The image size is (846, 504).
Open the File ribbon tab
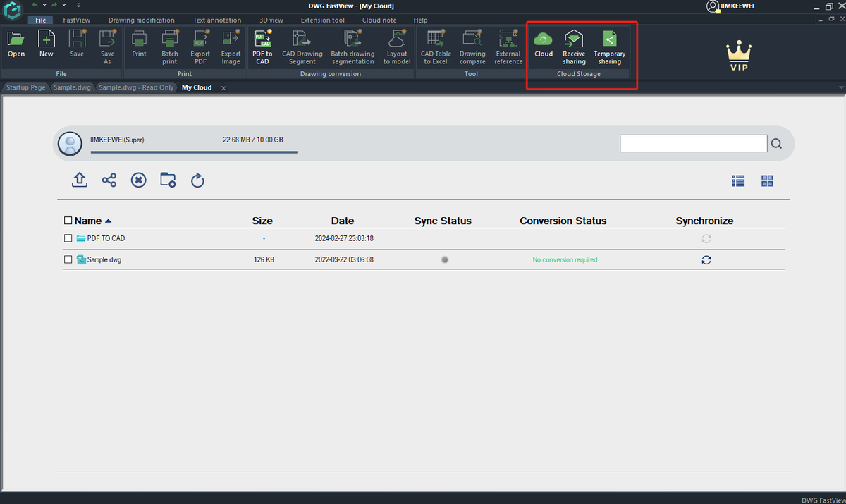41,20
